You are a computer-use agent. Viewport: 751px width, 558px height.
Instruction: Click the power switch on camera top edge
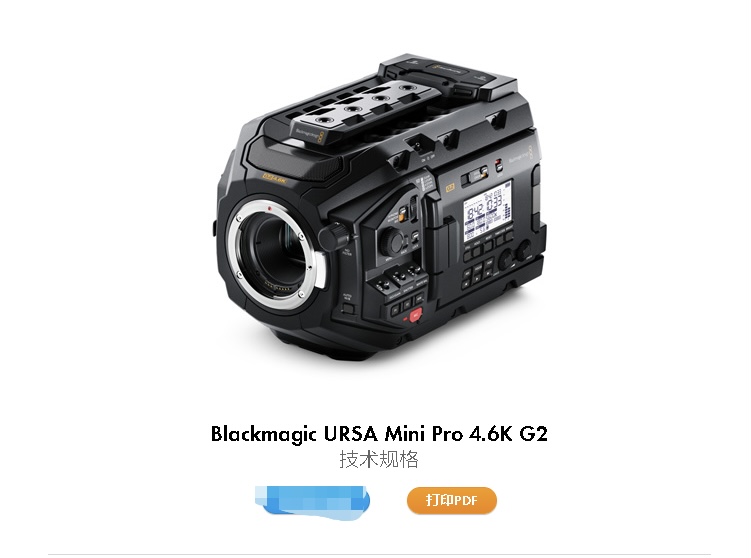click(x=418, y=147)
